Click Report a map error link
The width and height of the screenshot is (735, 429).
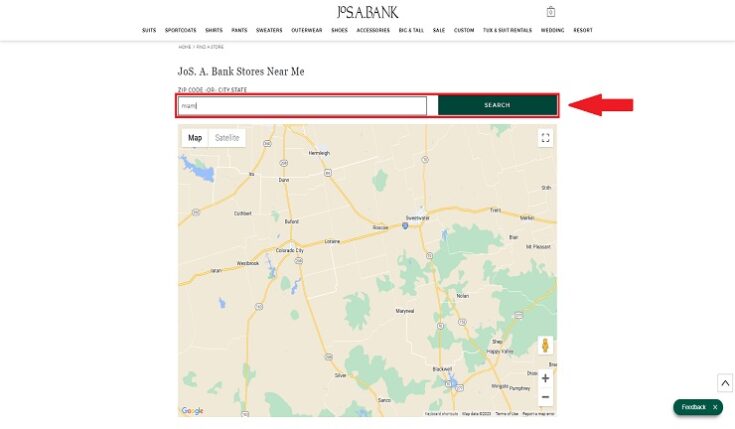click(538, 414)
